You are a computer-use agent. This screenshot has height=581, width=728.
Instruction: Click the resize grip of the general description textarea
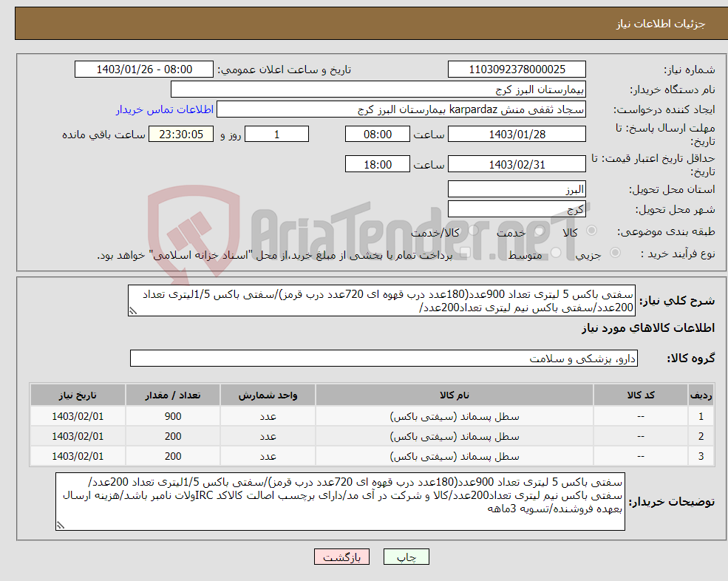click(x=133, y=311)
